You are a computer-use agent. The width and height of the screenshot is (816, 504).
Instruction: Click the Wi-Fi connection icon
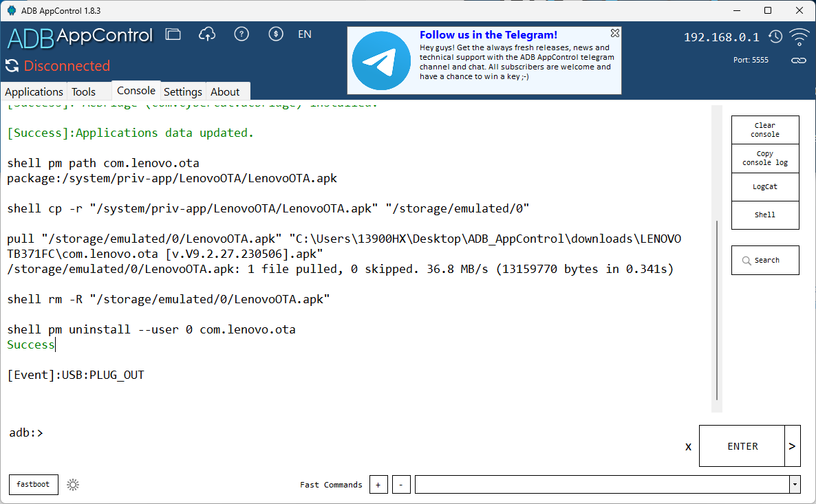799,37
